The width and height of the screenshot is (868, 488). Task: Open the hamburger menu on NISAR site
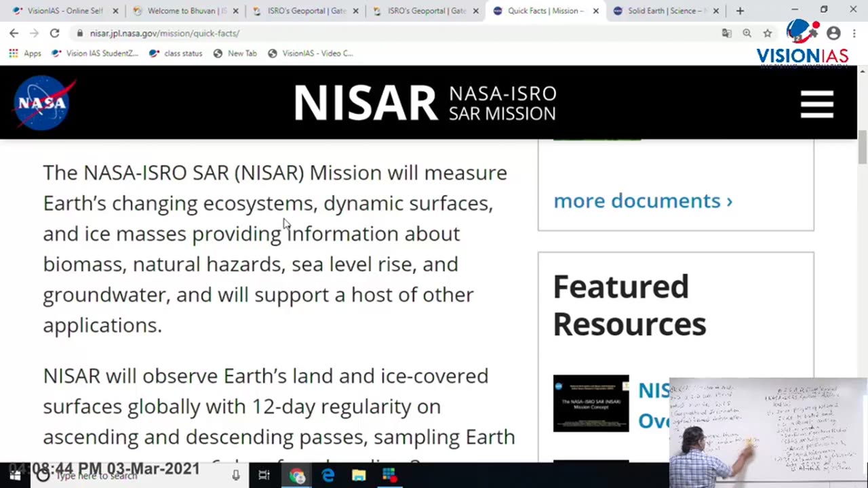[816, 104]
